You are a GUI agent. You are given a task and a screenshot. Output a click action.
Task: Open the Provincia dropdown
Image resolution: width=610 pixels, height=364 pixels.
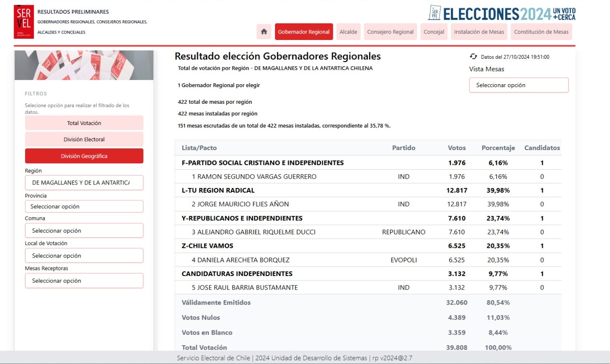point(84,206)
